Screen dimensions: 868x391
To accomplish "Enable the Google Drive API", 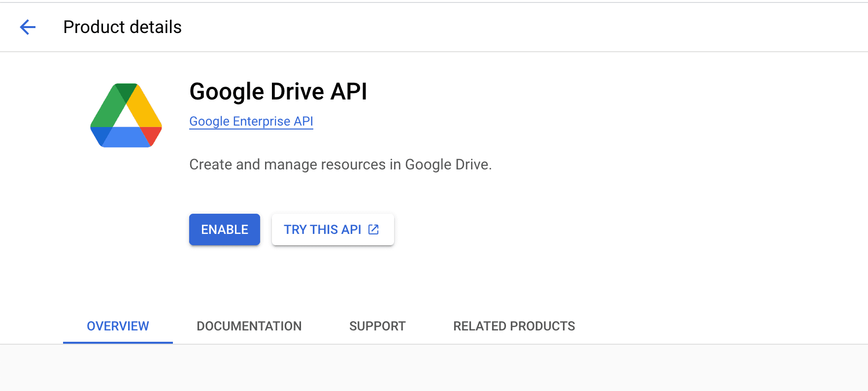I will (x=225, y=229).
